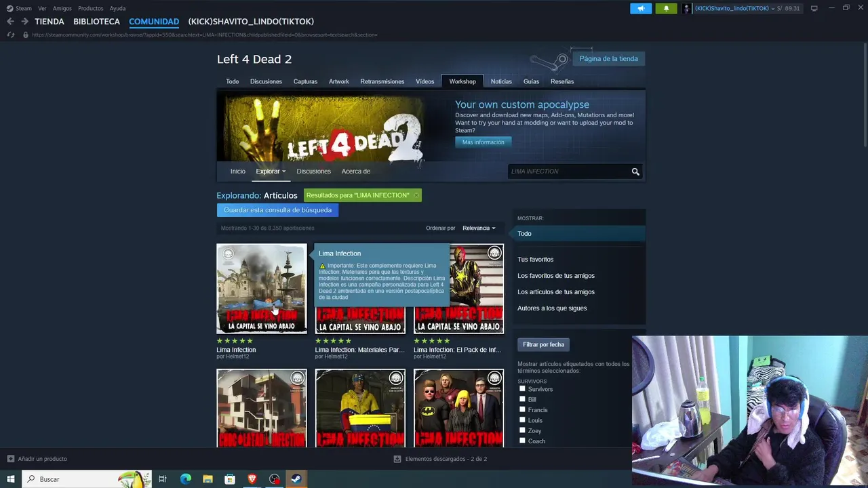
Task: Open the Relevancia sort dropdown
Action: [479, 228]
